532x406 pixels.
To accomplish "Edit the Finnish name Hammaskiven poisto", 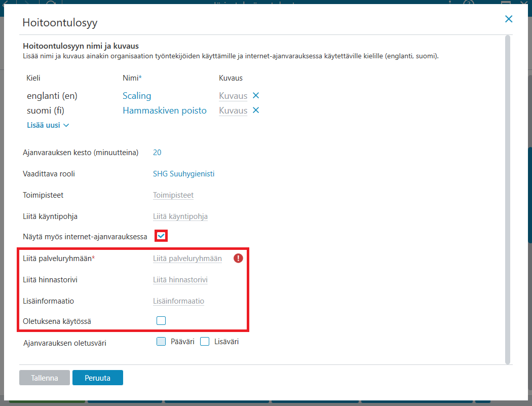I will (x=165, y=110).
